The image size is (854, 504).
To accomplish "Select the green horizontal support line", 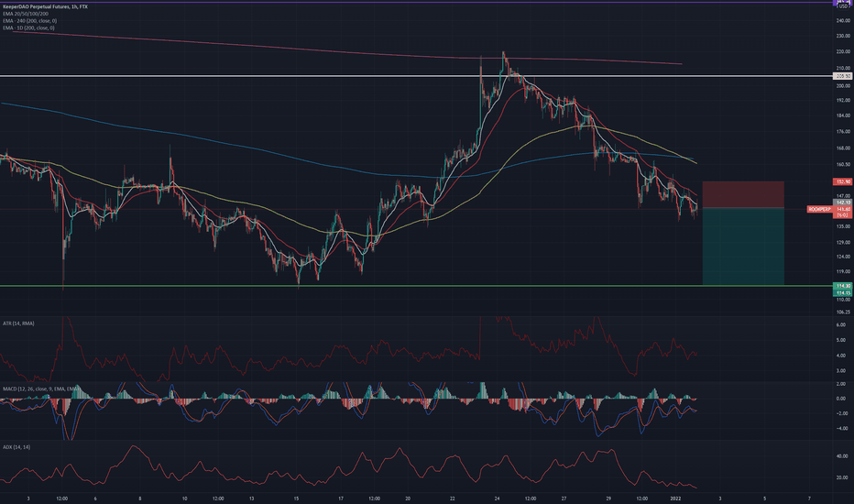I will [416, 286].
